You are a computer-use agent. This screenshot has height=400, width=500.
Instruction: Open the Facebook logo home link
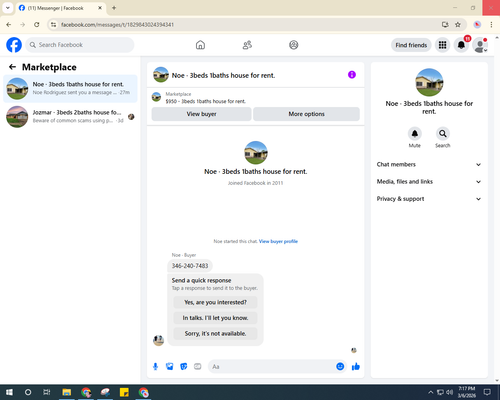[x=14, y=45]
